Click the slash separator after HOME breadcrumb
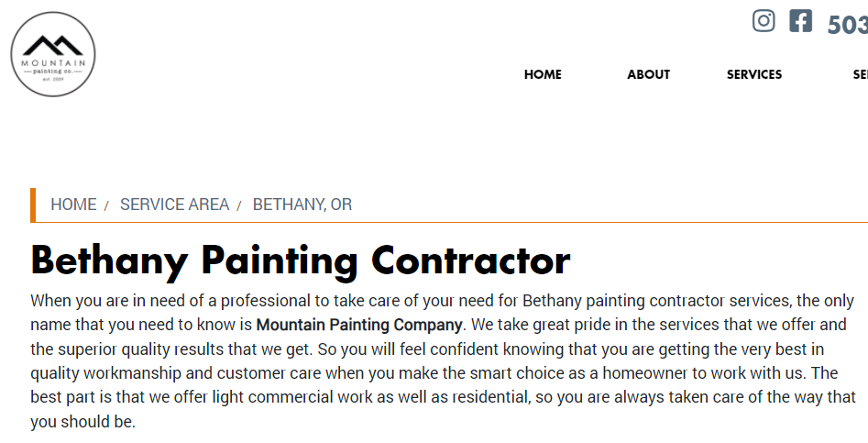The height and width of the screenshot is (443, 868). [x=106, y=206]
